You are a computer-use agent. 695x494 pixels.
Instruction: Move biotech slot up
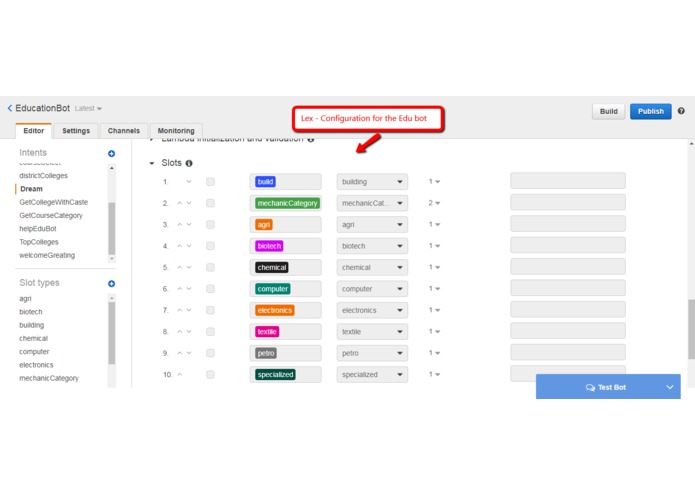tap(180, 246)
